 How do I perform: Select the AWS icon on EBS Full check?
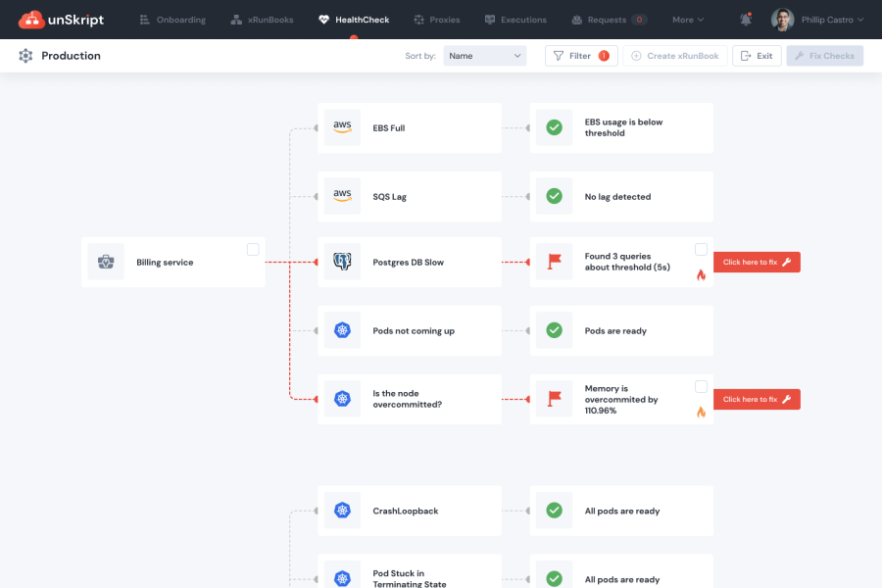pyautogui.click(x=341, y=127)
